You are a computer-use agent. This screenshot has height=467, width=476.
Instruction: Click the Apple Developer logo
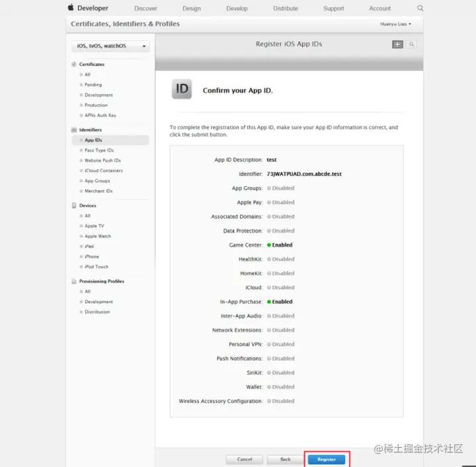click(x=88, y=8)
